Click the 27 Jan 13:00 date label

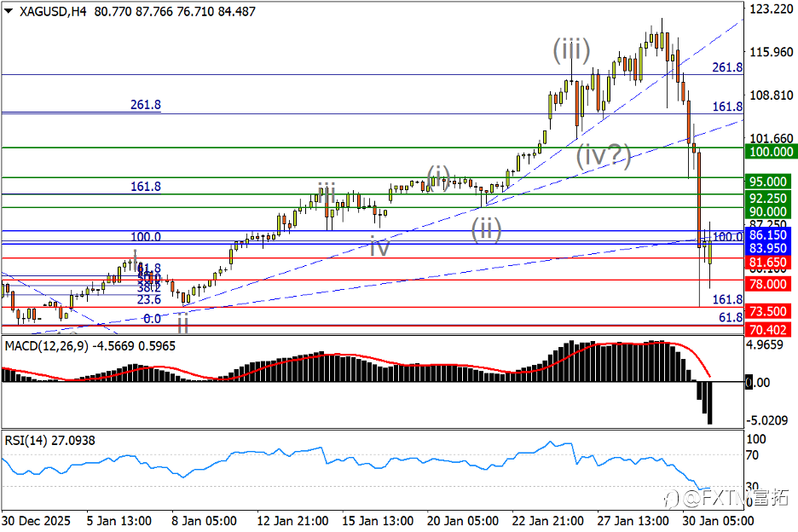point(633,521)
